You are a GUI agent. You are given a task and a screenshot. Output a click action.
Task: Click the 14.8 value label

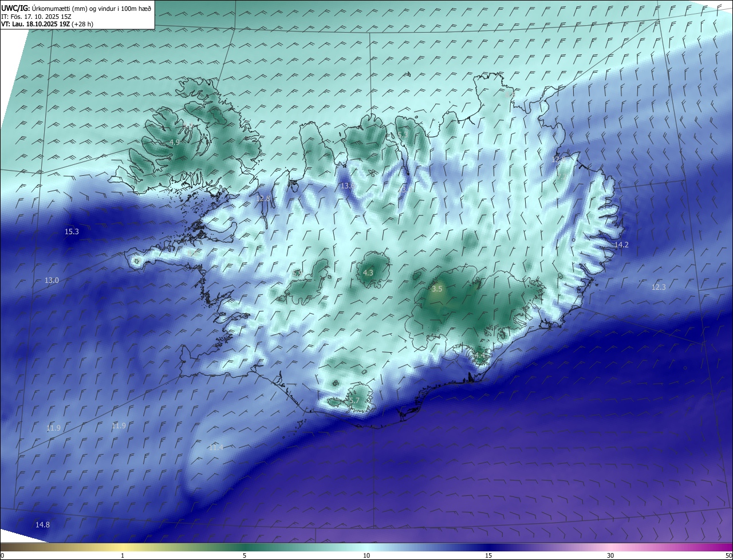coord(42,525)
